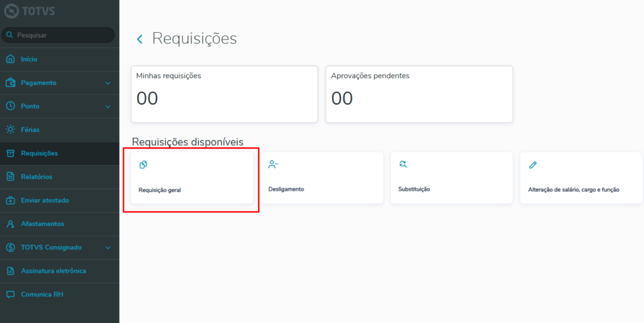Viewport: 644px width, 323px height.
Task: Open the Substituição request card
Action: click(451, 178)
